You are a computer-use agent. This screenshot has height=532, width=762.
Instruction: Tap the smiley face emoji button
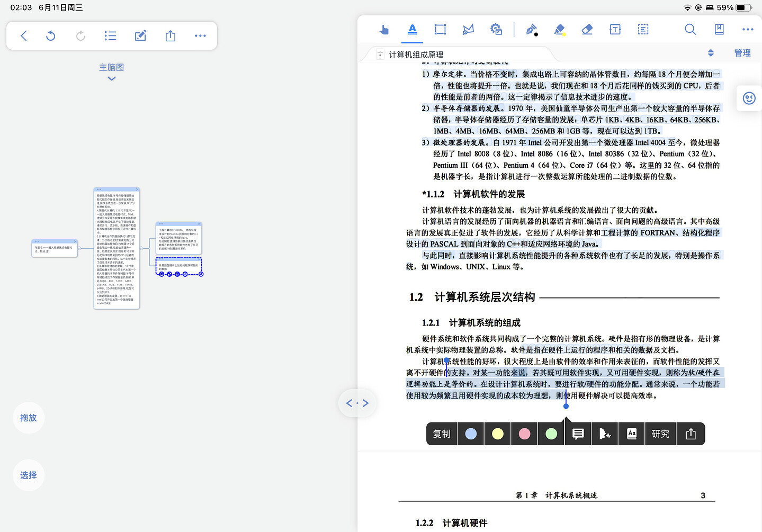click(x=749, y=98)
